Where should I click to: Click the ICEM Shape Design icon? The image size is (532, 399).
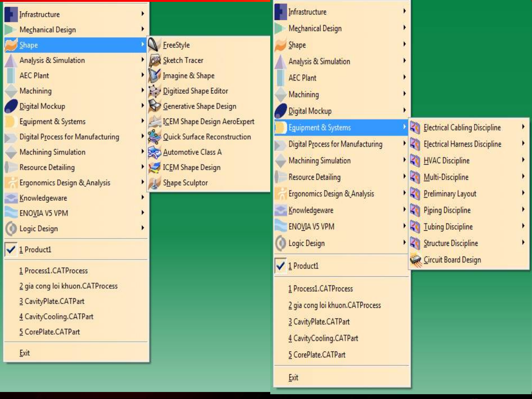(154, 167)
